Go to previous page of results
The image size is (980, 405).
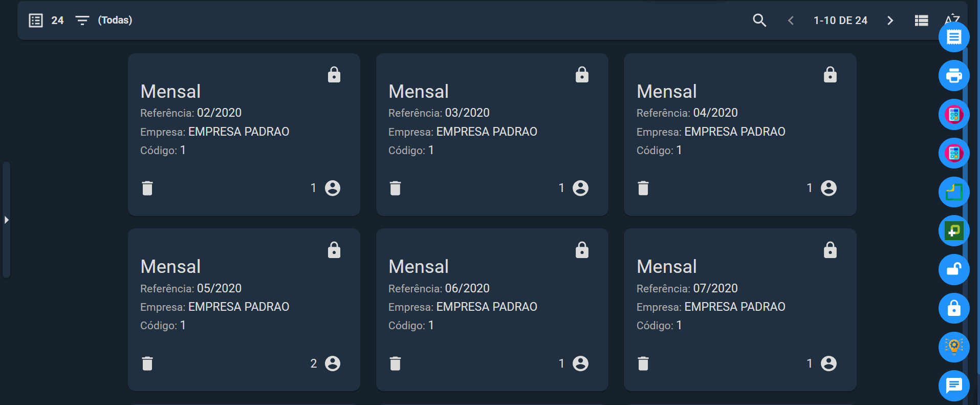click(791, 20)
